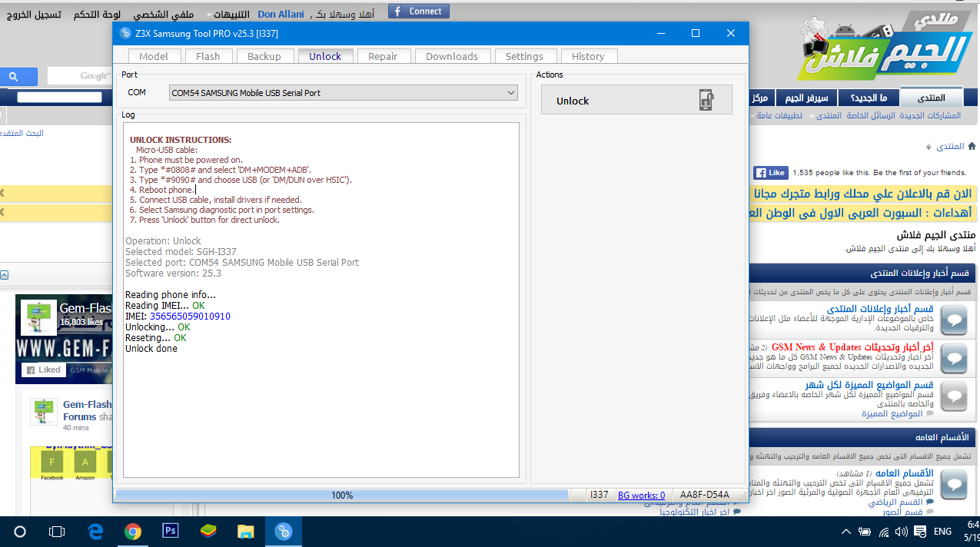Open the Backup tab

[264, 56]
